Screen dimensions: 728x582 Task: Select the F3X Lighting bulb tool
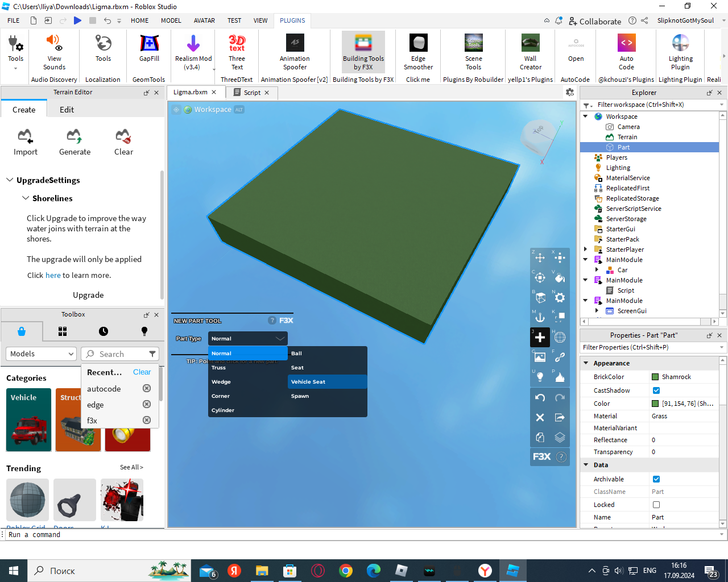pos(540,377)
